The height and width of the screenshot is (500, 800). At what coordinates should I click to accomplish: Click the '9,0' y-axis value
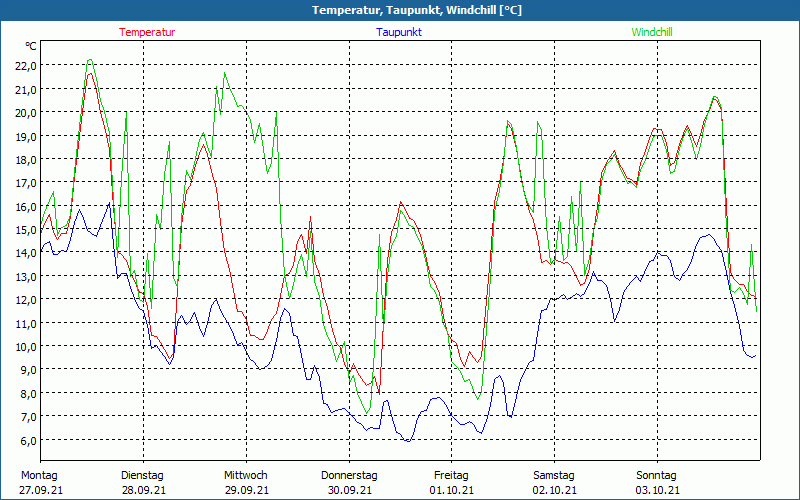tap(28, 370)
